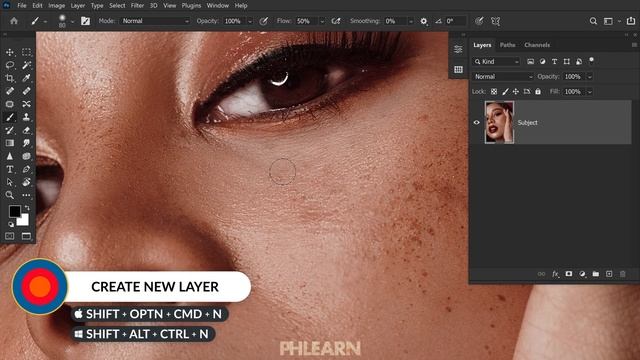This screenshot has height=360, width=640.
Task: Click the black foreground color swatch
Action: (x=14, y=211)
